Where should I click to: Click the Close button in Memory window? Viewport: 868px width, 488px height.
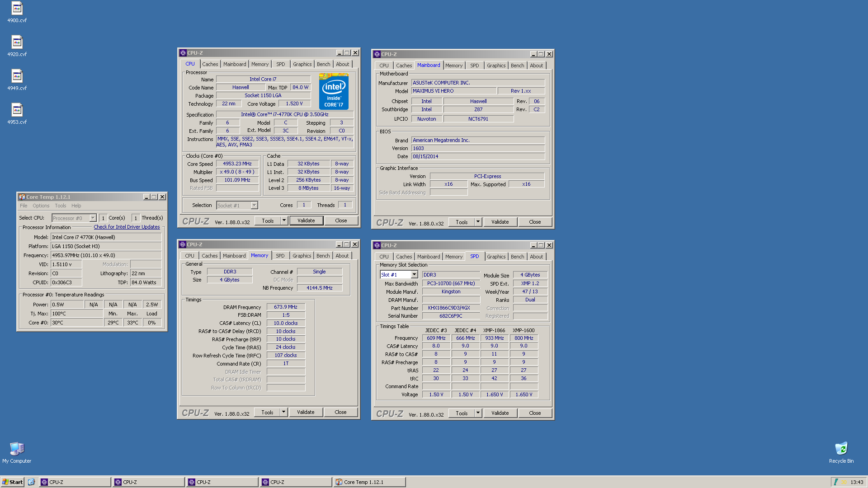pyautogui.click(x=340, y=412)
